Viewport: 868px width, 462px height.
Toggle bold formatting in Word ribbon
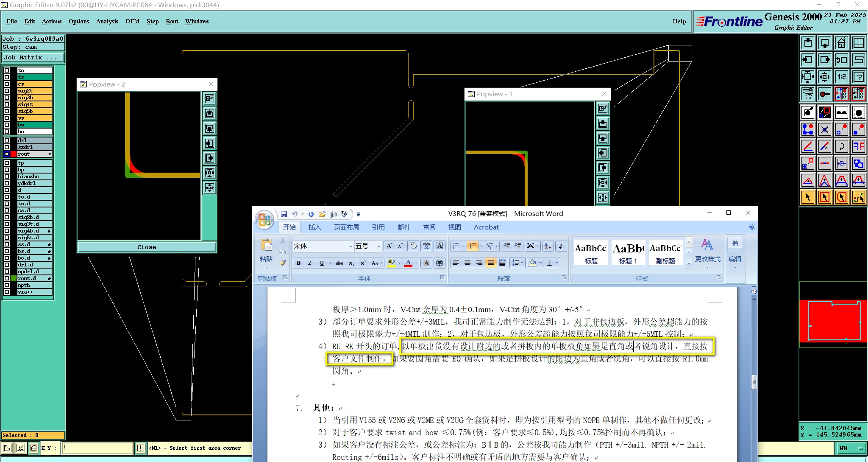[298, 263]
